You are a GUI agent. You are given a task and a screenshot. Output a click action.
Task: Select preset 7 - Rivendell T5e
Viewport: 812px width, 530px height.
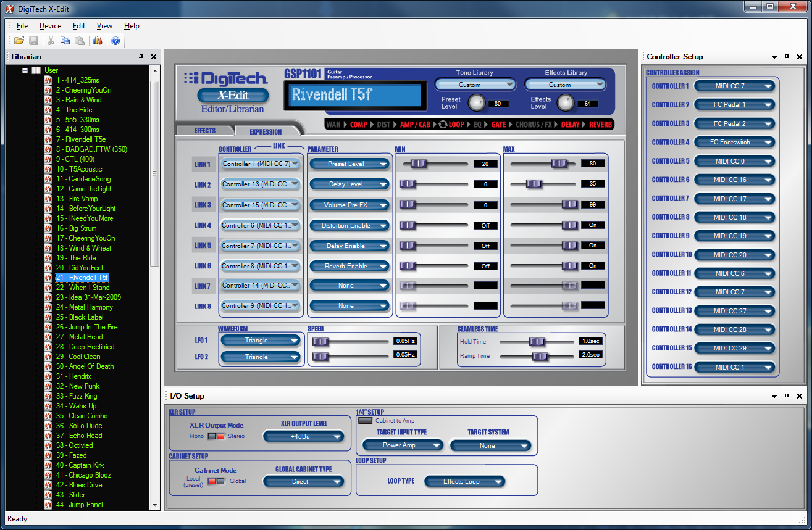81,139
